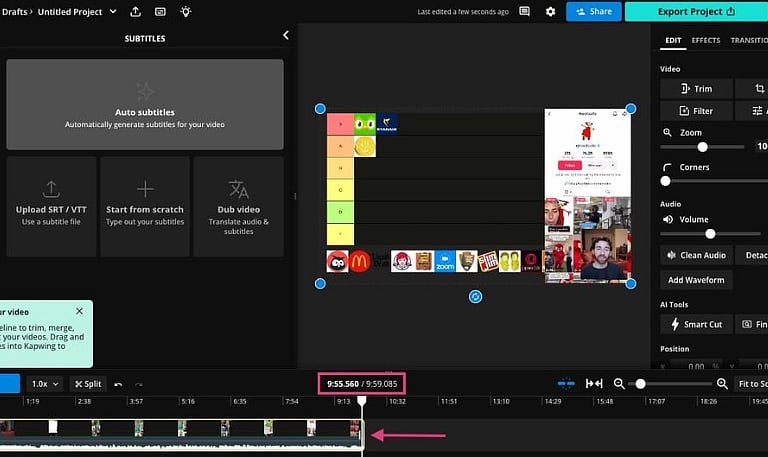The width and height of the screenshot is (768, 457).
Task: Click Add Waveform button
Action: (696, 280)
